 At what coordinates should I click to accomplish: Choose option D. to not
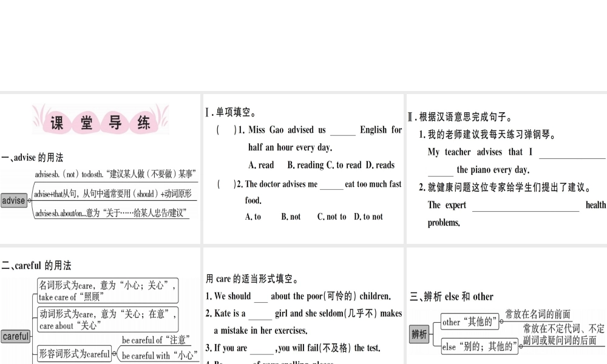pyautogui.click(x=368, y=217)
